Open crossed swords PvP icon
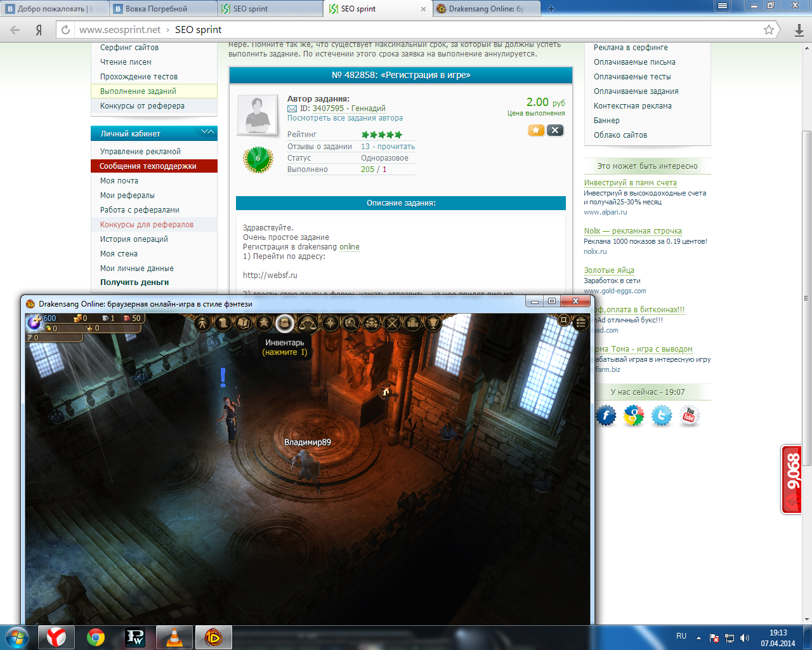The image size is (812, 650). pos(393,323)
